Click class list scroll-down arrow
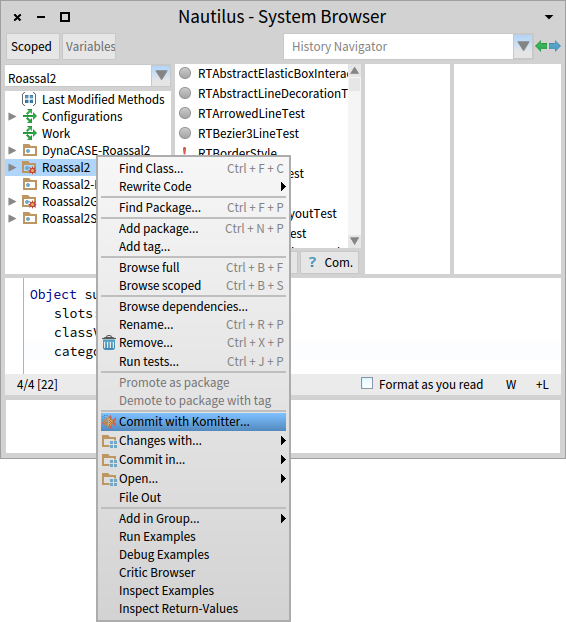Screen dimensions: 566x622 tap(355, 240)
